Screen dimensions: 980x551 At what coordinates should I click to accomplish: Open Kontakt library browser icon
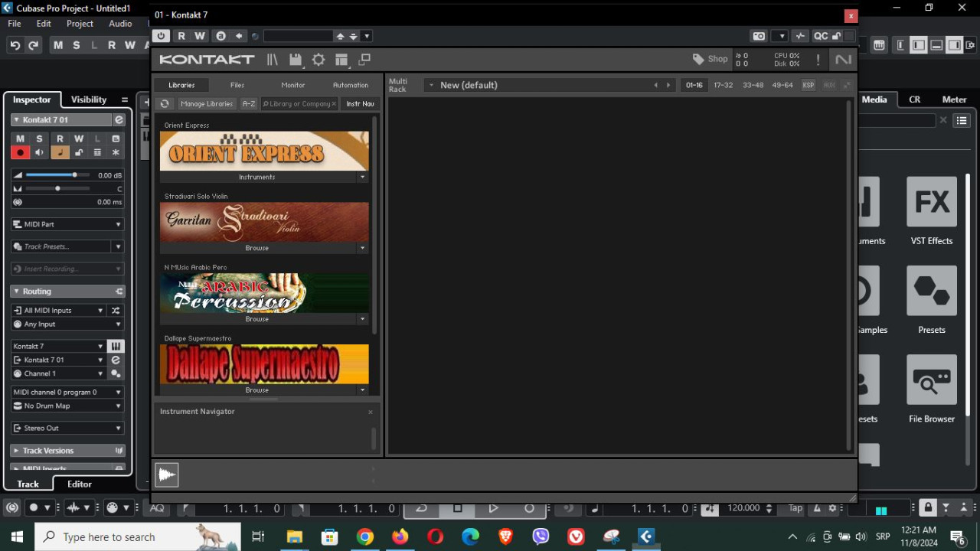[x=272, y=60]
